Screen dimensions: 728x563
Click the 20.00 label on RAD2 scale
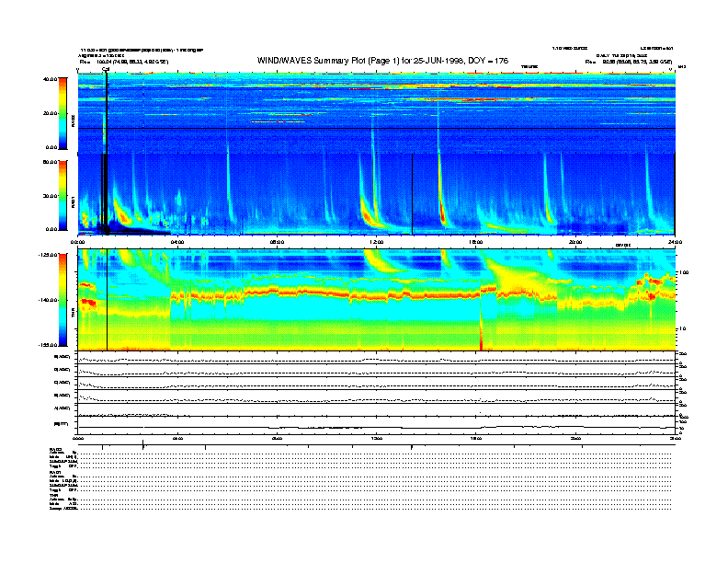tap(50, 113)
